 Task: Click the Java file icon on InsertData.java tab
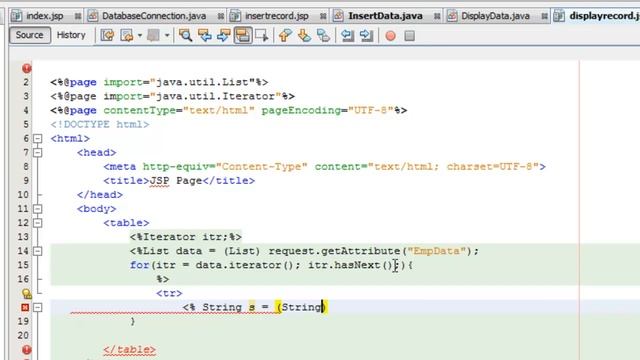(x=338, y=16)
